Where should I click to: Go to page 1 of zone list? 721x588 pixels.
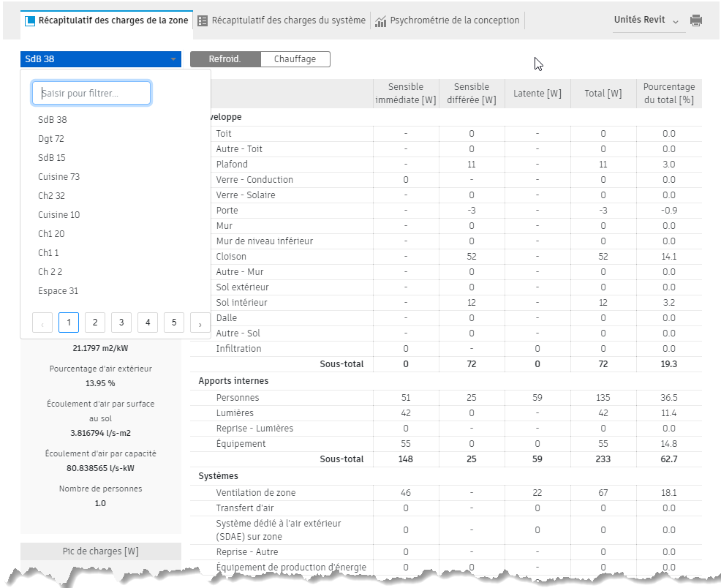(x=69, y=323)
